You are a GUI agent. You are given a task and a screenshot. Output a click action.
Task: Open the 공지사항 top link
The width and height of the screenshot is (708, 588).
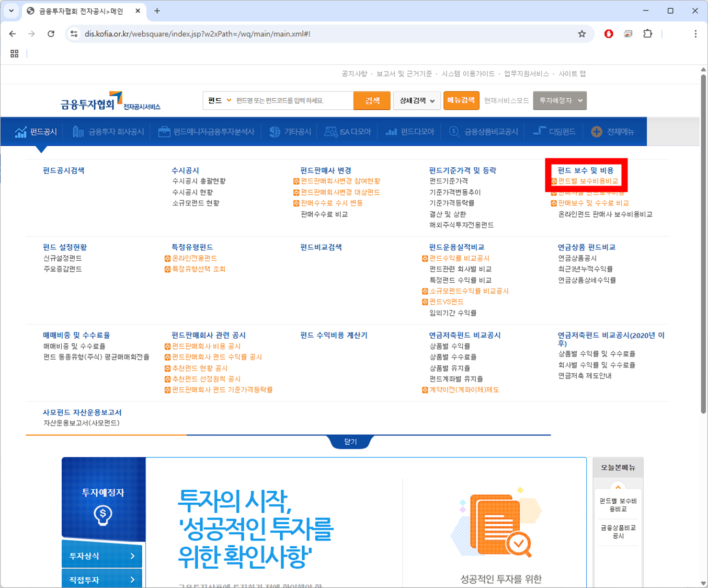(354, 74)
